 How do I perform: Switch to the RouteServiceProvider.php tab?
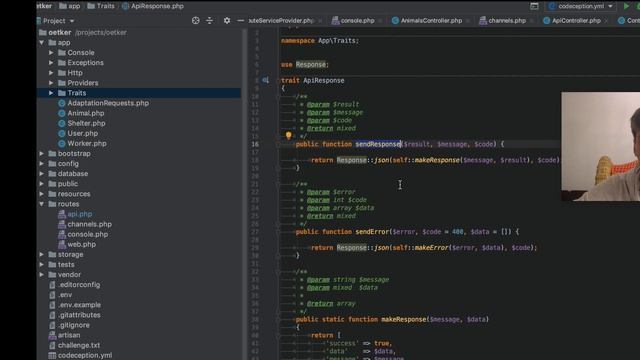click(x=281, y=20)
